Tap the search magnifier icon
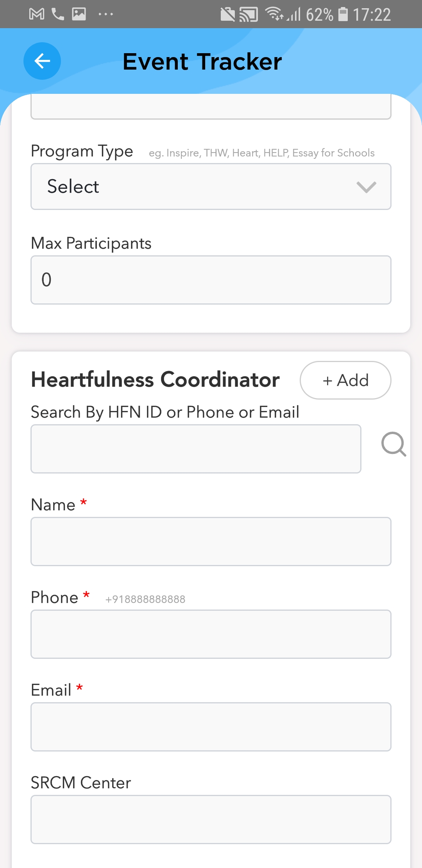The width and height of the screenshot is (422, 868). click(x=393, y=444)
